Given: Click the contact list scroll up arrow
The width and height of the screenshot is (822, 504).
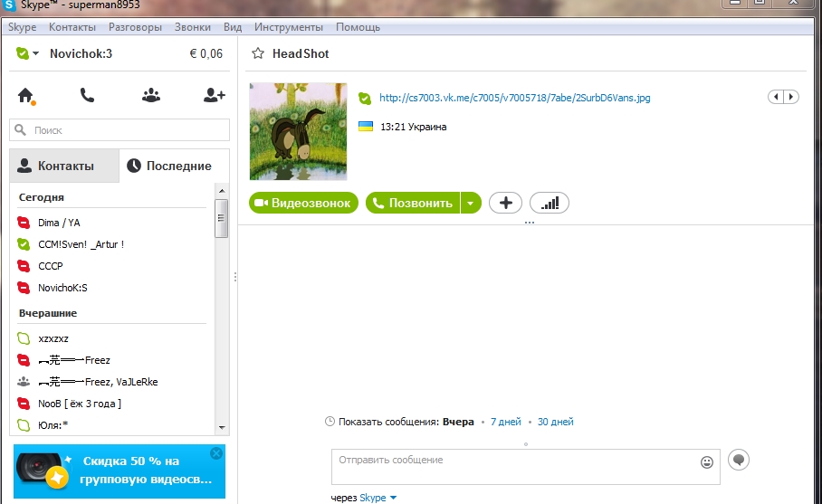Looking at the screenshot, I should point(222,191).
